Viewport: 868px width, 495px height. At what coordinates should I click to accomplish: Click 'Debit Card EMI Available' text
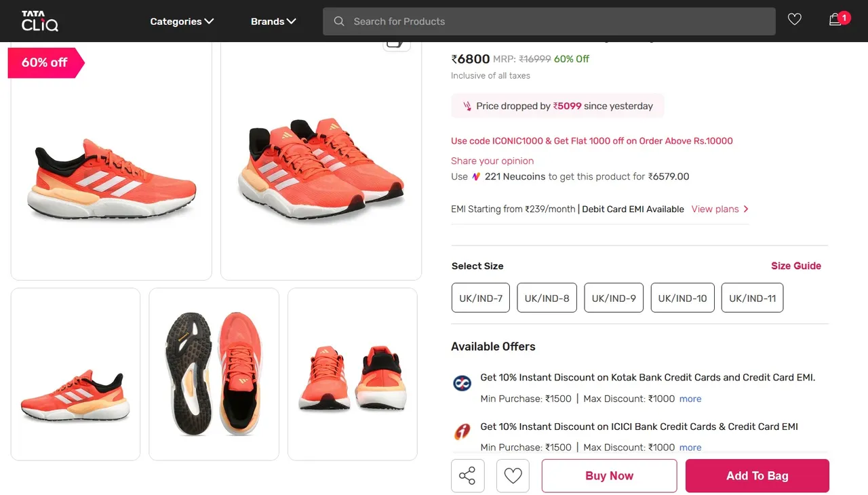pyautogui.click(x=633, y=209)
